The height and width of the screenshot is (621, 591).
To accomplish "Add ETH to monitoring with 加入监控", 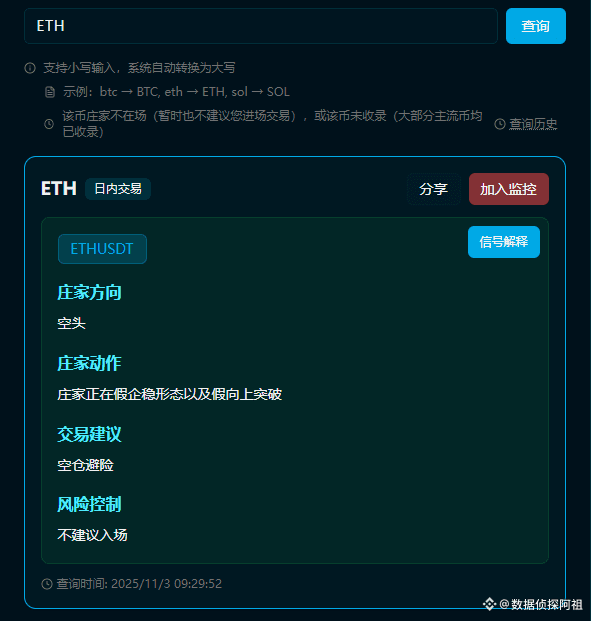I will point(509,189).
